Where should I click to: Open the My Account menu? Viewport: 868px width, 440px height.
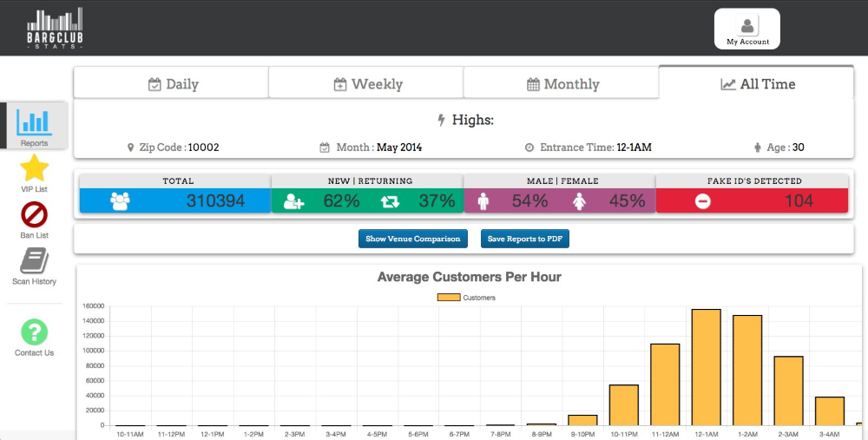(x=747, y=29)
